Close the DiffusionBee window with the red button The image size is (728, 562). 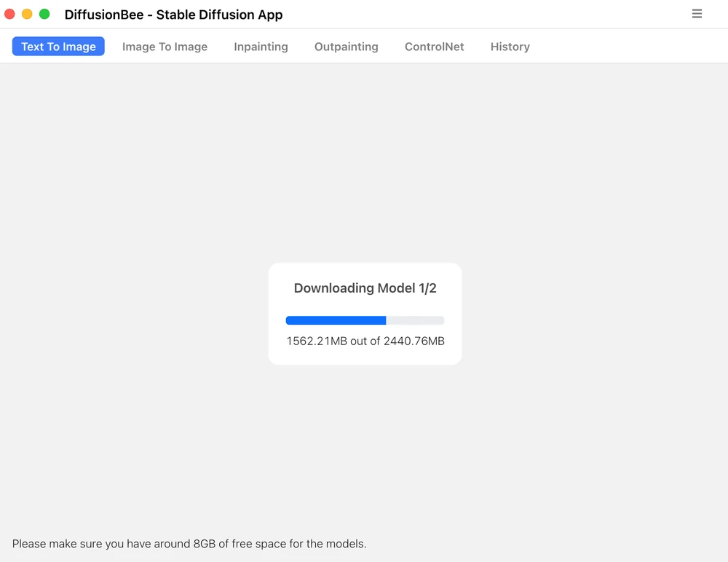[x=9, y=15]
